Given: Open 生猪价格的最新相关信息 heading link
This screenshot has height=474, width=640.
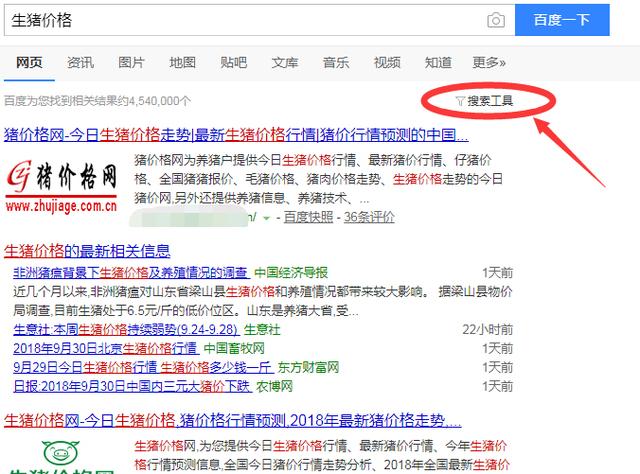Looking at the screenshot, I should click(87, 251).
